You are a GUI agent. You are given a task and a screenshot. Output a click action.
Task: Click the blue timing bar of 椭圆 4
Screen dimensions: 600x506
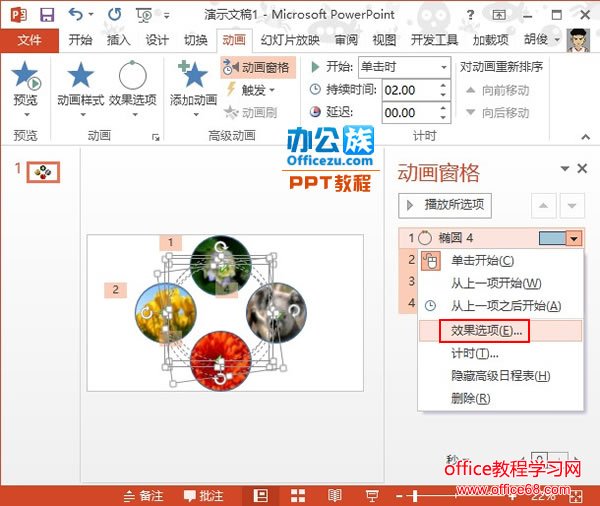552,238
